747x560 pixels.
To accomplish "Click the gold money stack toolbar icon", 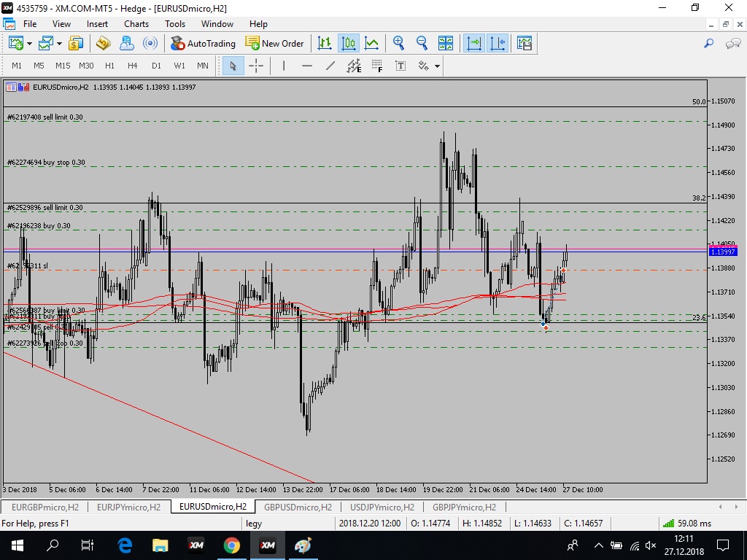I will click(104, 43).
